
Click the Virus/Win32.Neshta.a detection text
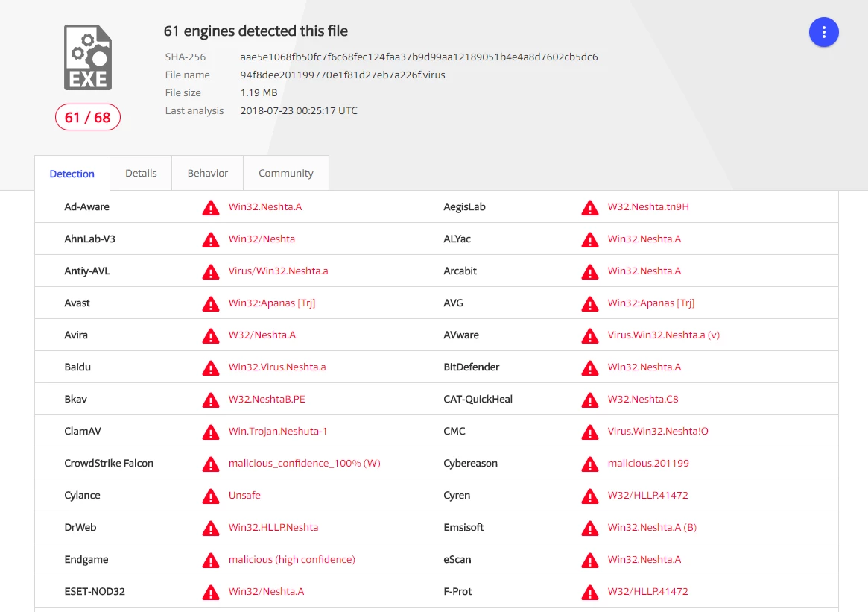(x=279, y=271)
